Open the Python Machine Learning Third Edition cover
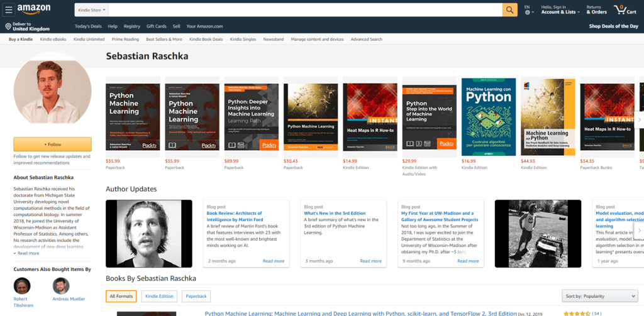The width and height of the screenshot is (644, 316). 133,117
